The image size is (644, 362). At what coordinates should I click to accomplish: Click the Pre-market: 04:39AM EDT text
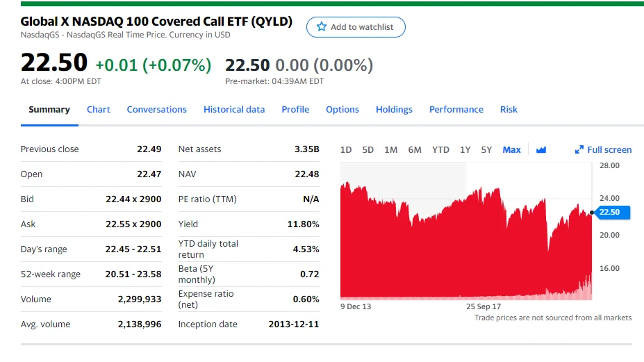pyautogui.click(x=274, y=81)
